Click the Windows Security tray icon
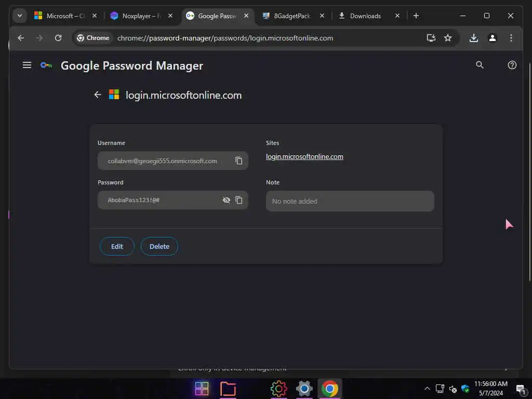 (x=465, y=389)
